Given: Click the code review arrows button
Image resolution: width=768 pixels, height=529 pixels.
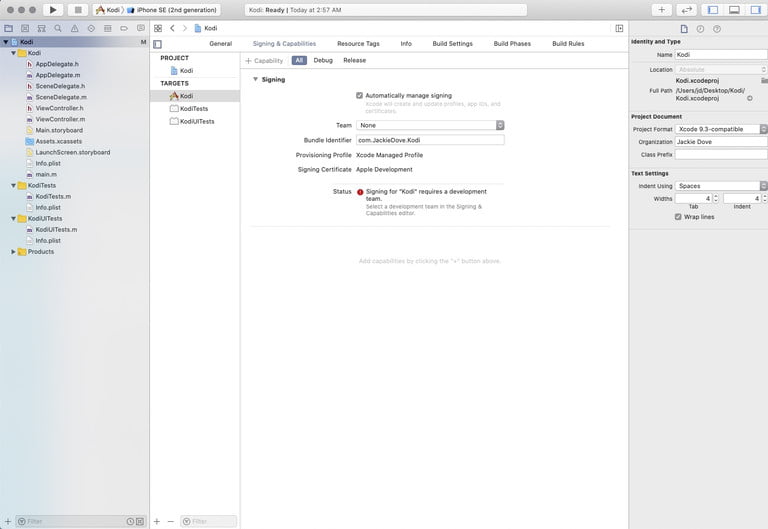Looking at the screenshot, I should [687, 10].
